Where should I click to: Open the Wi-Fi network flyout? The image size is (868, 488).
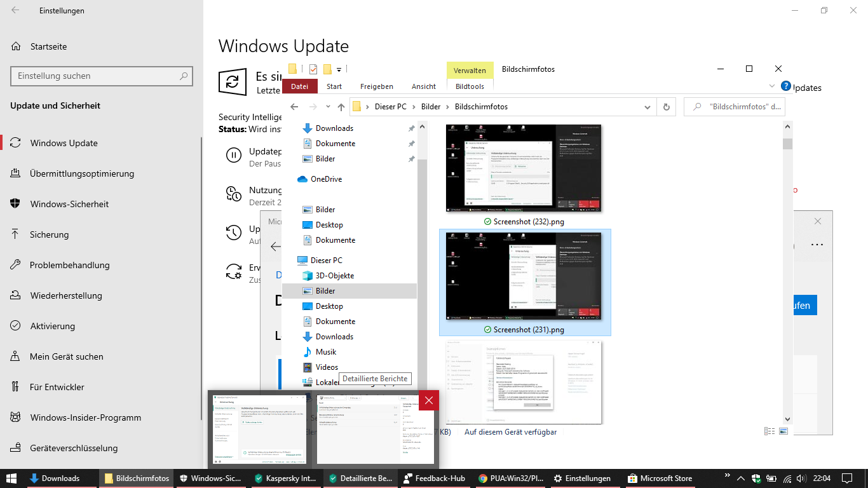click(x=787, y=478)
